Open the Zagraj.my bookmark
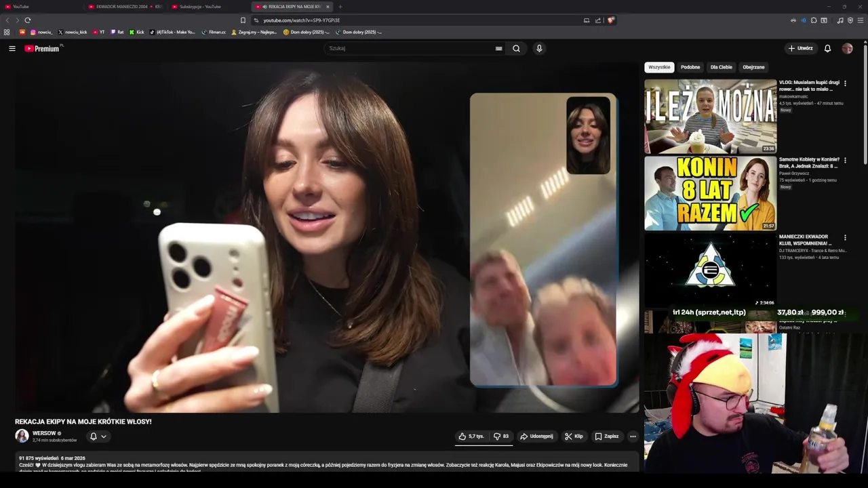This screenshot has width=868, height=488. 254,32
